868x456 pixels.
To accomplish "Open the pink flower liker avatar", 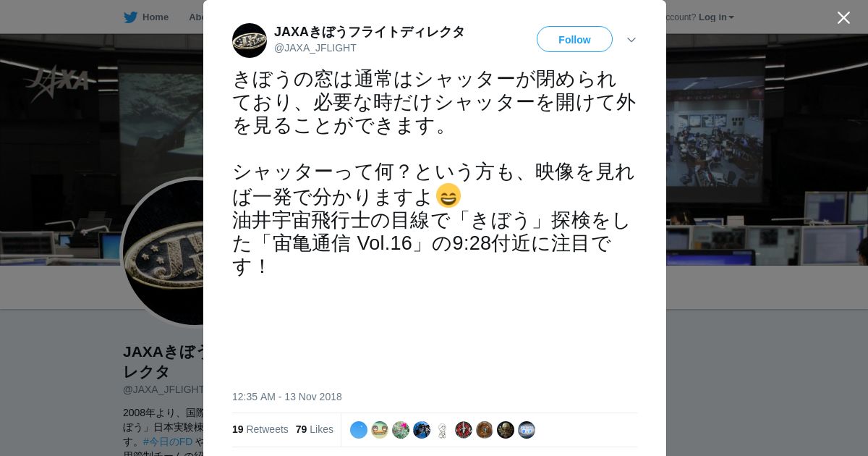I will [x=401, y=430].
